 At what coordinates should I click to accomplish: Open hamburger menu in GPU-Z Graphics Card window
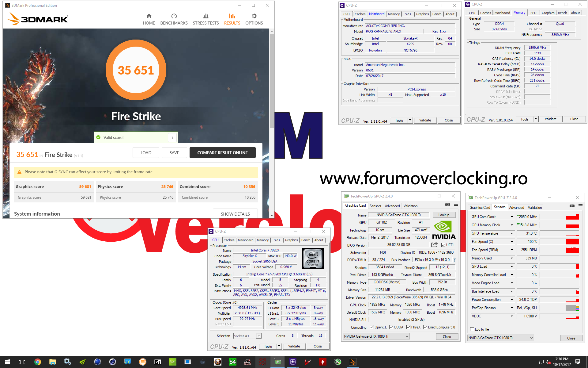pyautogui.click(x=456, y=204)
